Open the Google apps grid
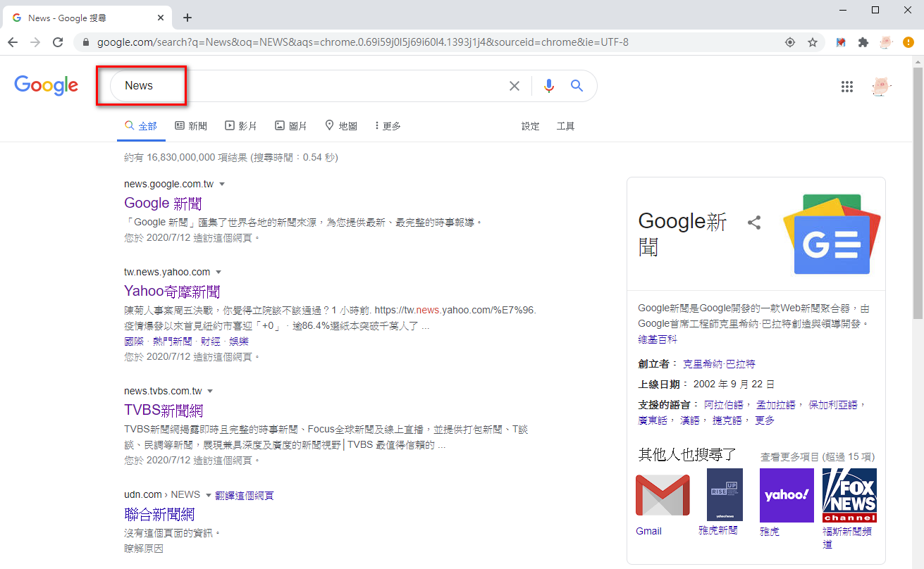 [x=847, y=87]
